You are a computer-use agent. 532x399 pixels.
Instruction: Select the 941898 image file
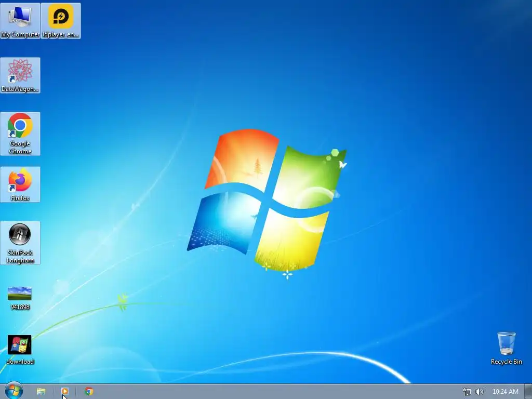20,298
